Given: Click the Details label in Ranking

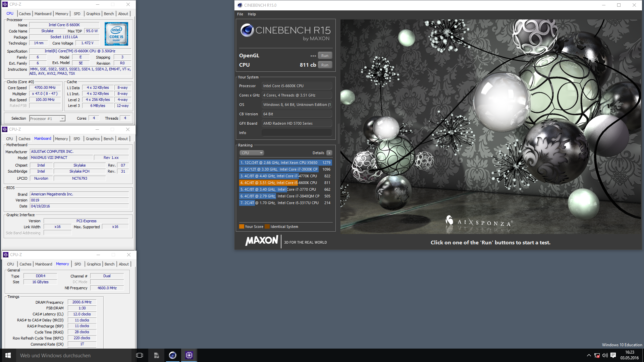Looking at the screenshot, I should click(x=318, y=153).
